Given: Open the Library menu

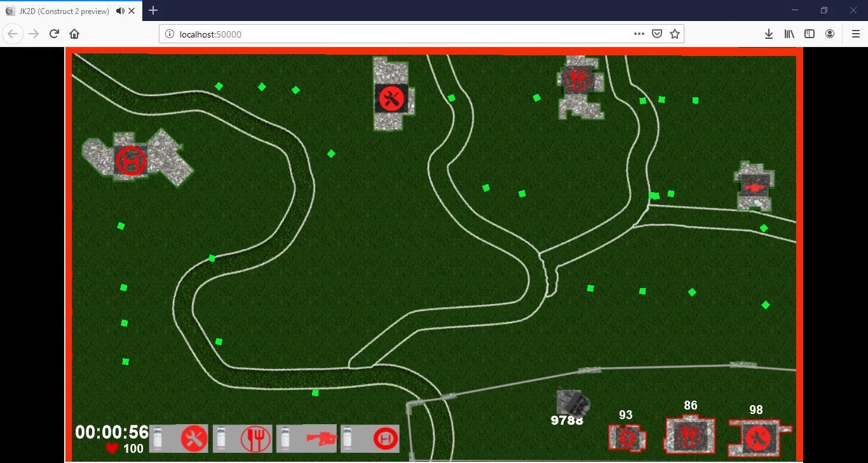Looking at the screenshot, I should pyautogui.click(x=789, y=34).
